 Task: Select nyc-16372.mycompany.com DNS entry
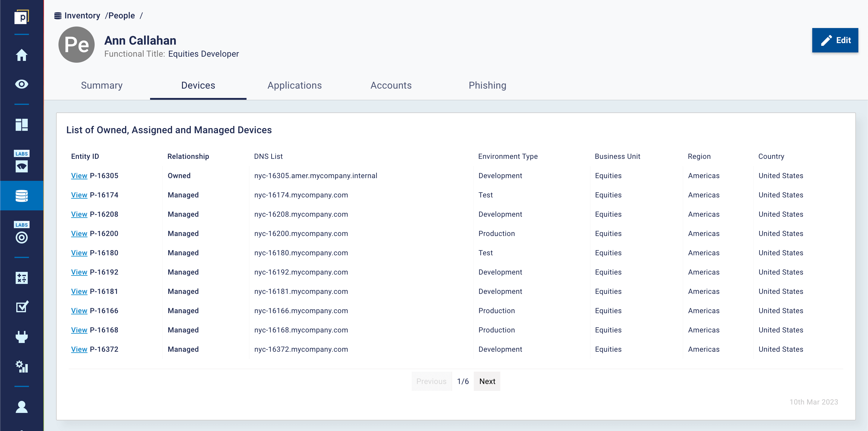click(301, 349)
